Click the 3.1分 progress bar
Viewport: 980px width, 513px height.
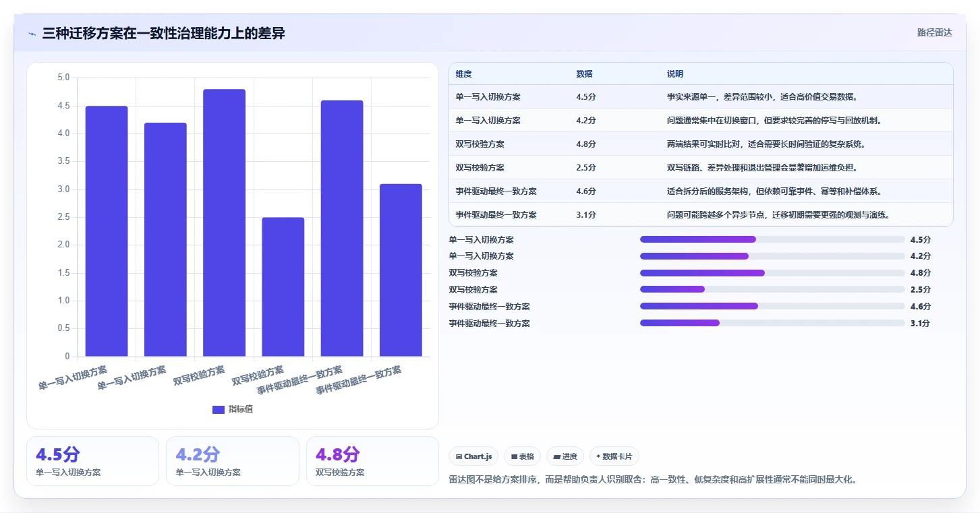pos(772,323)
